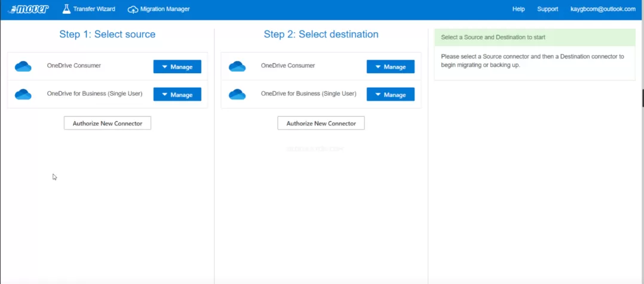Click the Transfer Wizard flask icon
Image resolution: width=644 pixels, height=284 pixels.
66,9
